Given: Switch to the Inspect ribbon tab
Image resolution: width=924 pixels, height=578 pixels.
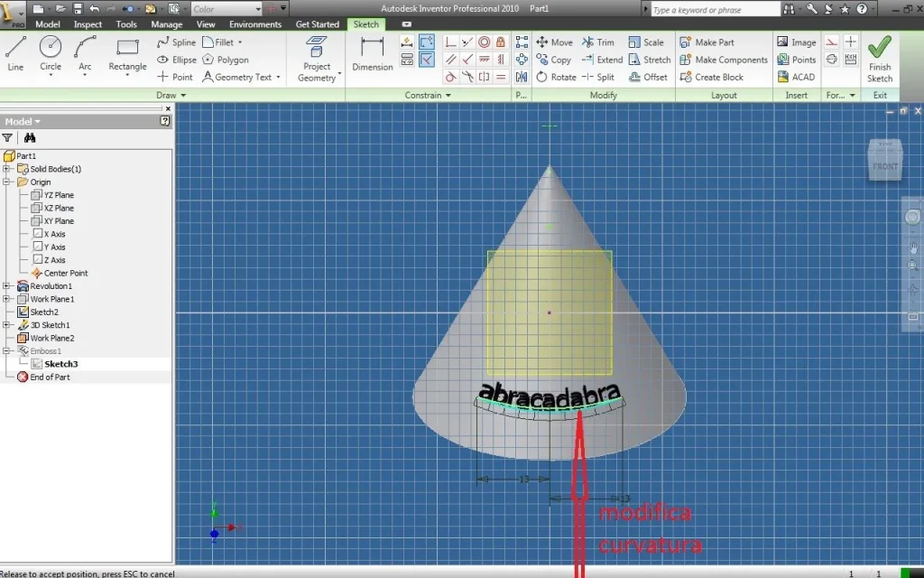Looking at the screenshot, I should coord(88,24).
